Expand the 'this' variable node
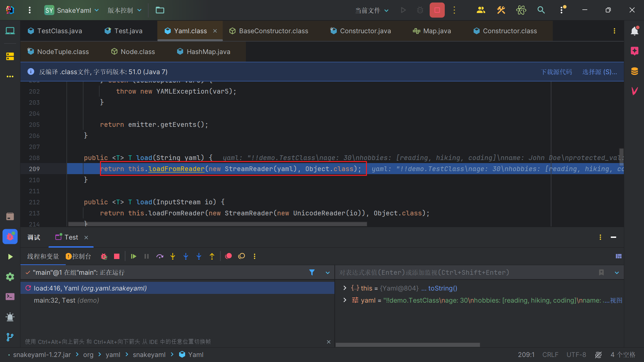The image size is (644, 362). click(x=345, y=288)
